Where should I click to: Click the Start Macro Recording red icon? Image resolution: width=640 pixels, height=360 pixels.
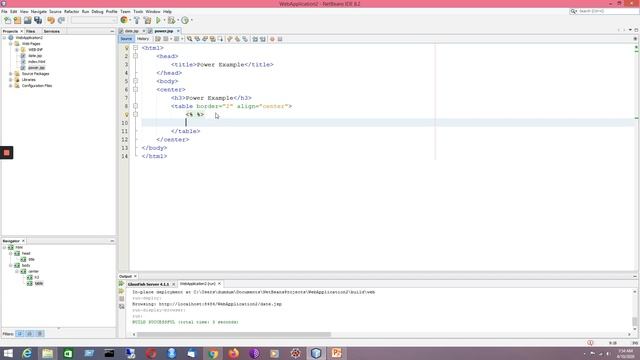point(272,39)
